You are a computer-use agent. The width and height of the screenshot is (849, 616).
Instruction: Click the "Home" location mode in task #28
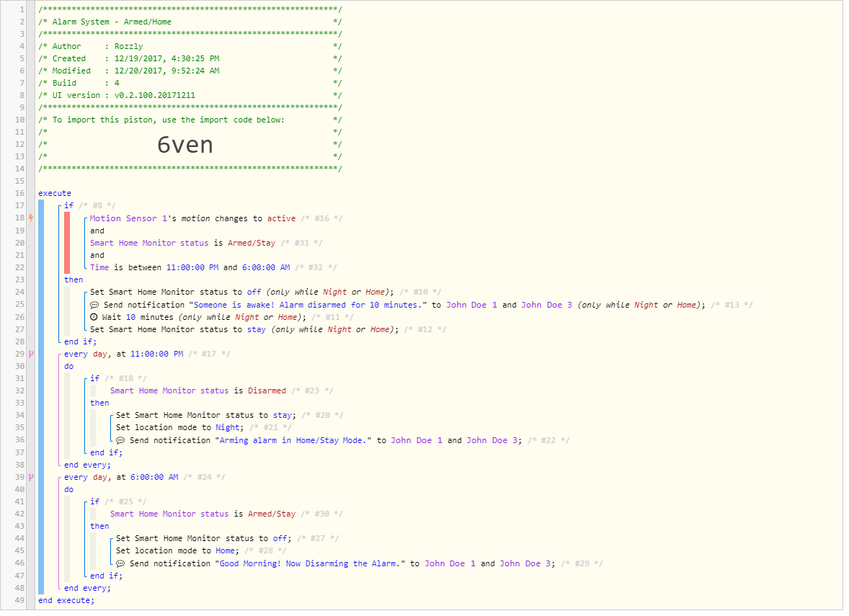[226, 551]
